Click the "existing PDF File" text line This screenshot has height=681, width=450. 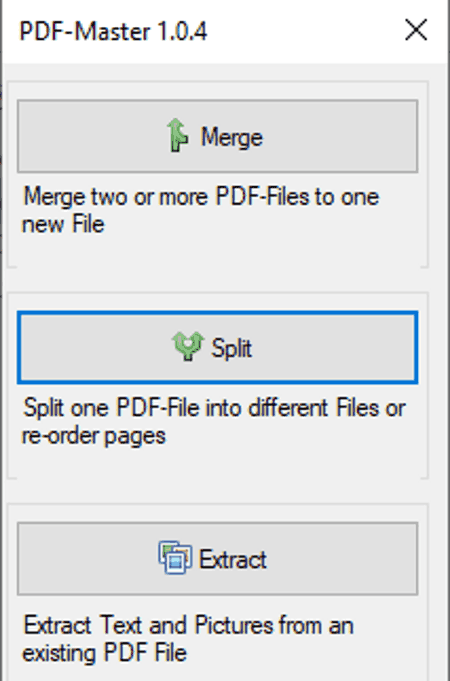pos(105,653)
